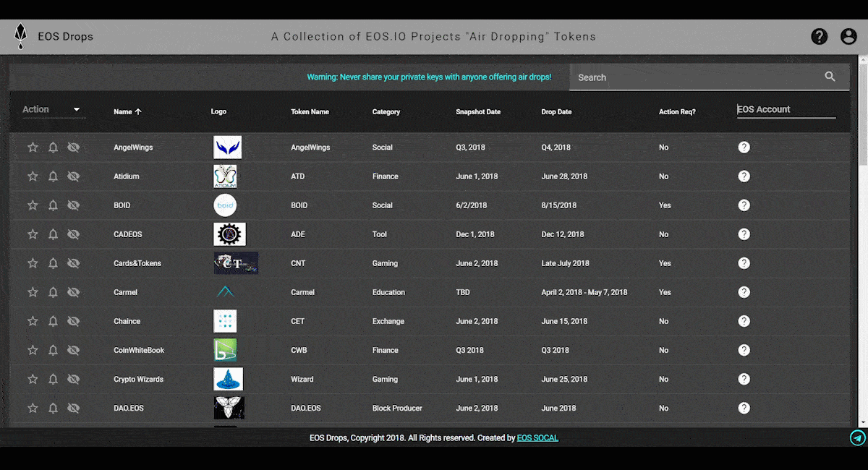
Task: Toggle visibility of the DAO.EOS row
Action: pyautogui.click(x=73, y=408)
